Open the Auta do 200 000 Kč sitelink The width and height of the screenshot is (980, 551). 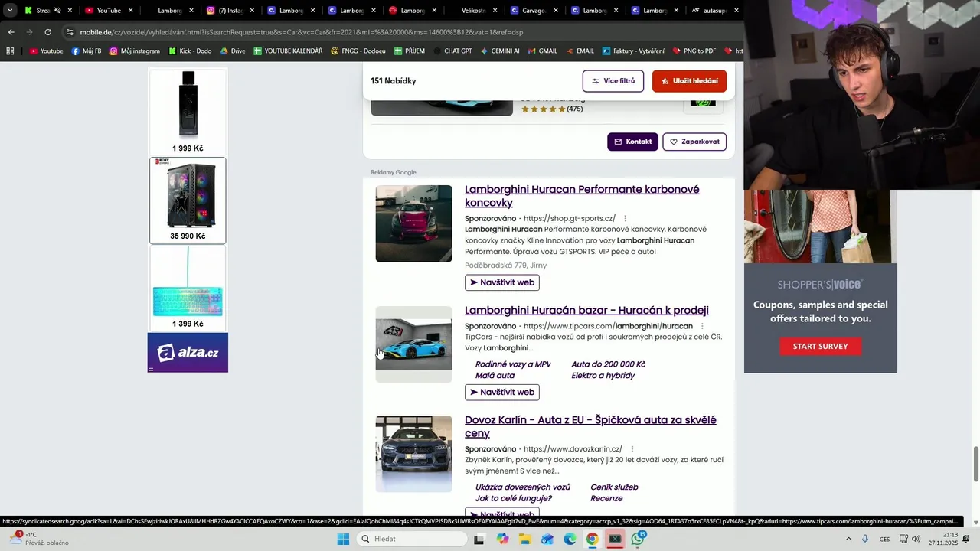(608, 364)
